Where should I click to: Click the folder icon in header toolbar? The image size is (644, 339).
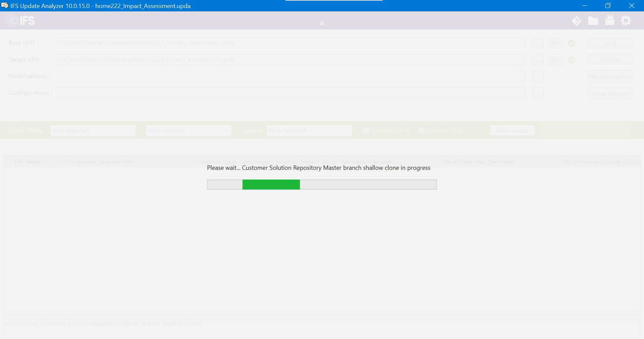click(x=593, y=21)
